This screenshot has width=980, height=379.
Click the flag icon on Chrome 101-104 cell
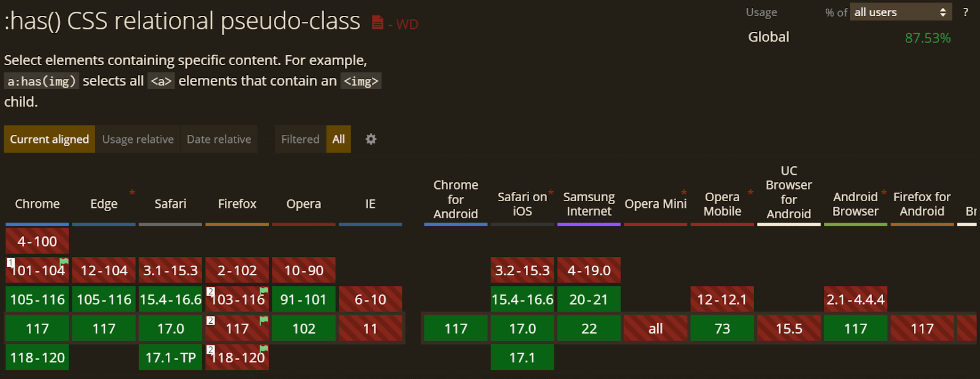click(x=62, y=262)
